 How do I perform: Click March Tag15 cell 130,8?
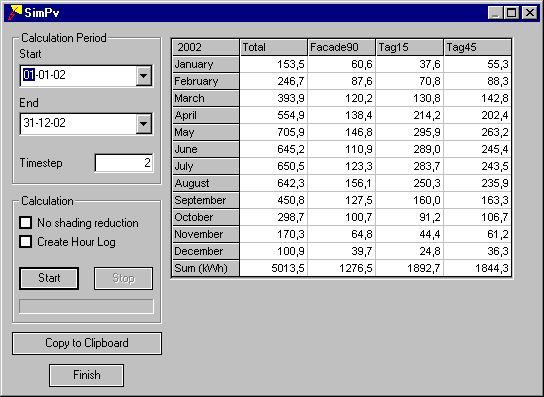pos(409,98)
